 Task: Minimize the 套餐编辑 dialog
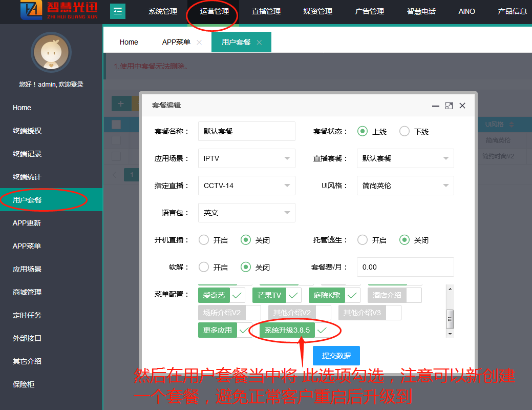click(436, 106)
